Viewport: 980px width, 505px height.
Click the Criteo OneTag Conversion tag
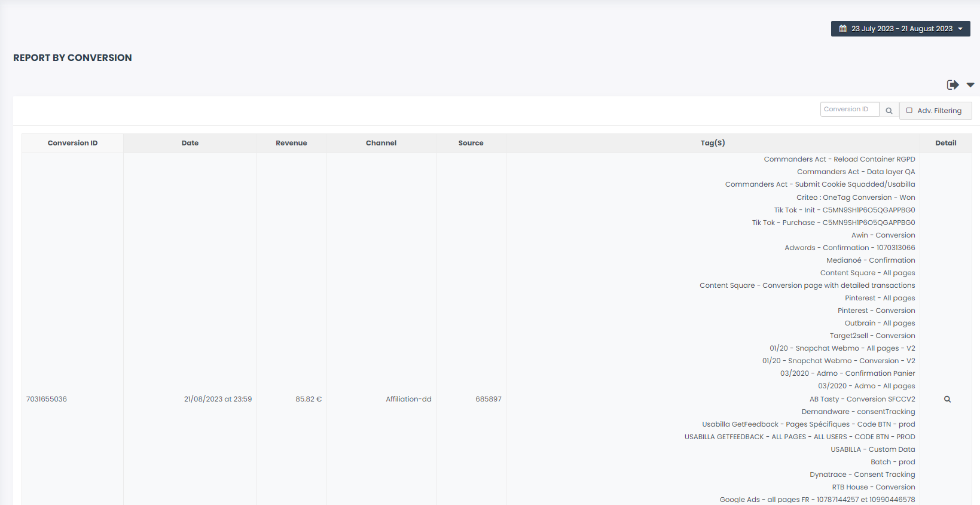[x=855, y=197]
